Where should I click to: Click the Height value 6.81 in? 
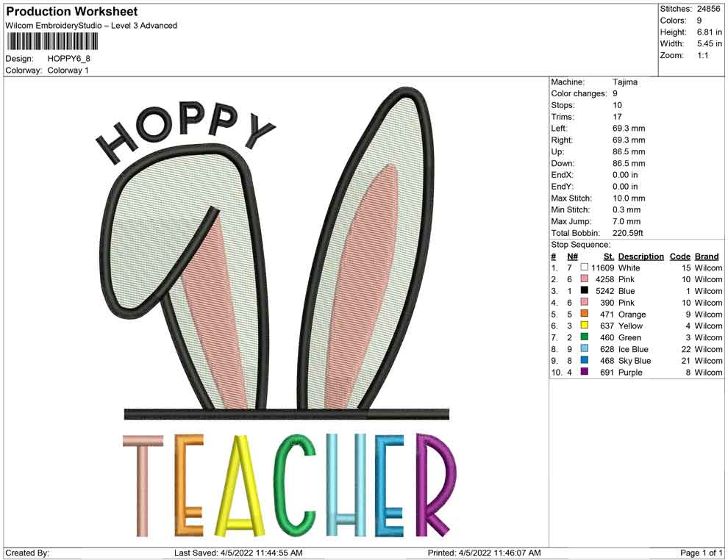pos(710,32)
